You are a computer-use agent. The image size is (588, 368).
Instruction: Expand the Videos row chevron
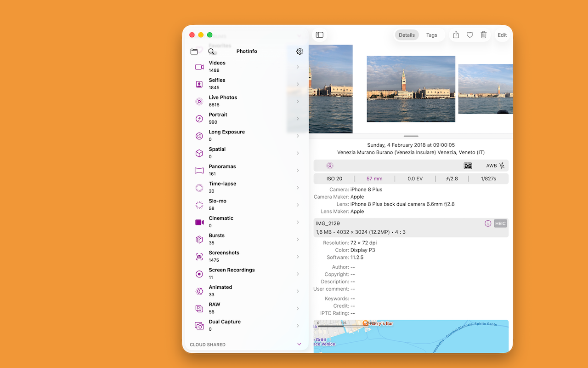click(298, 67)
